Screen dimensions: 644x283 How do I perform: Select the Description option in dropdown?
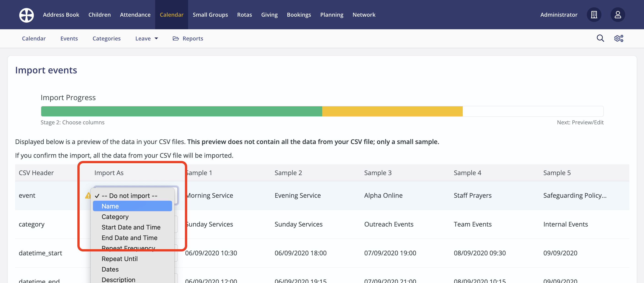118,280
